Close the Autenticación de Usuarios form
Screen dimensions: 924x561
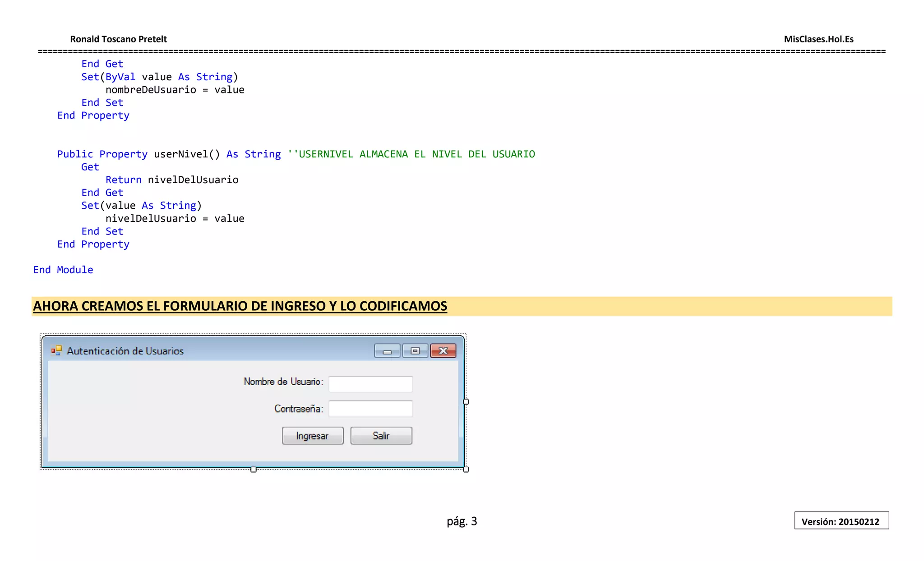coord(443,351)
